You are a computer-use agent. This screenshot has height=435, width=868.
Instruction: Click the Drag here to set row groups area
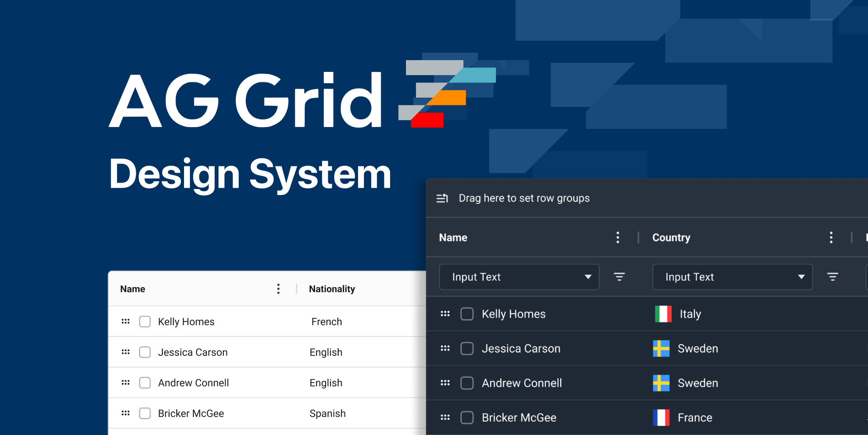click(524, 198)
